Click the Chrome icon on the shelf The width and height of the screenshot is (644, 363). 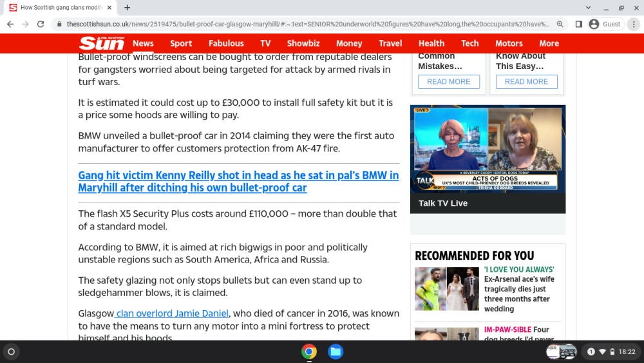(309, 352)
